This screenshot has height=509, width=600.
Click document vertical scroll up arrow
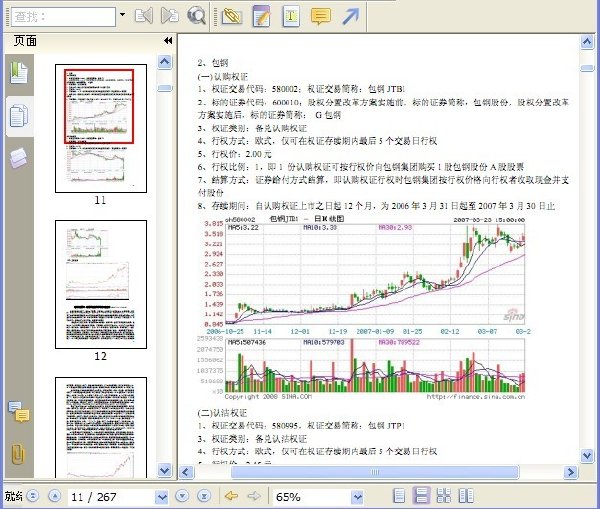point(587,41)
